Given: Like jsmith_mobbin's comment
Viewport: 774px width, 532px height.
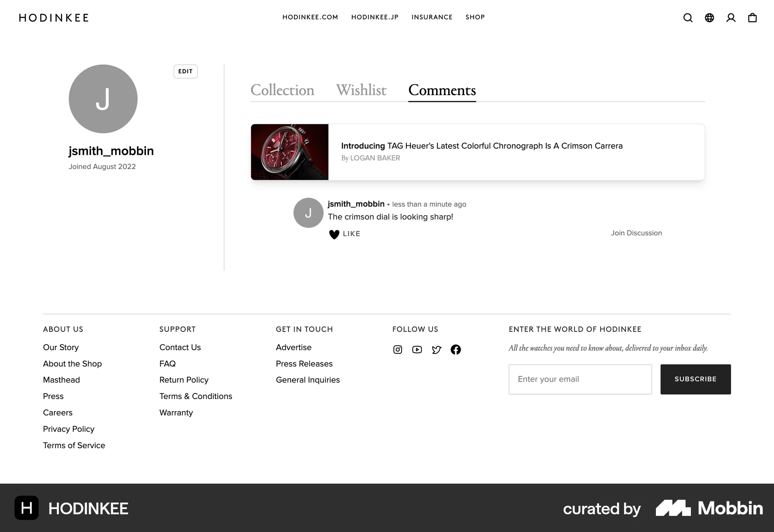Looking at the screenshot, I should [x=344, y=234].
